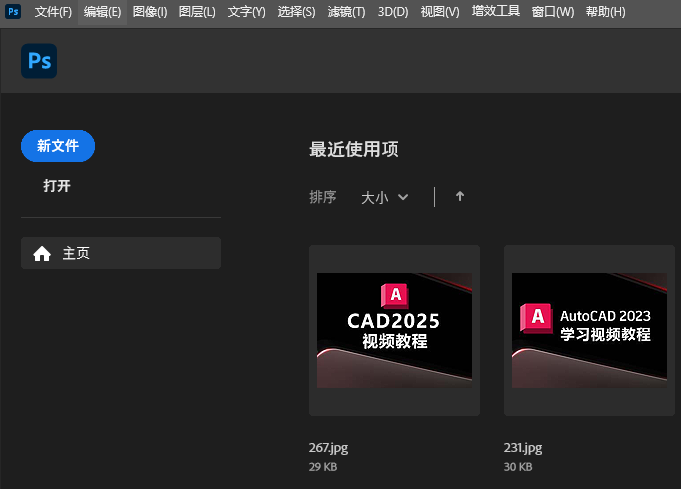
Task: Open the 选择(S) menu
Action: pos(296,12)
